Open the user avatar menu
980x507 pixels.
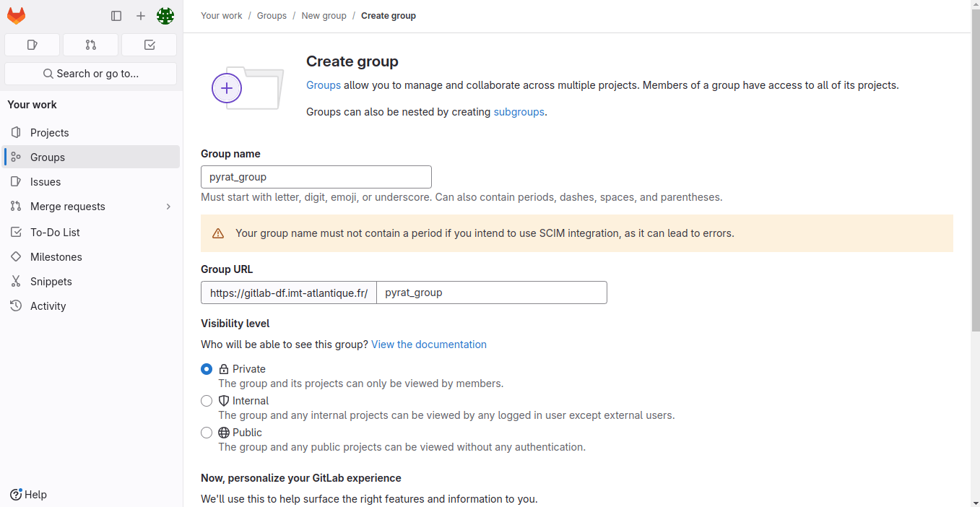[165, 16]
